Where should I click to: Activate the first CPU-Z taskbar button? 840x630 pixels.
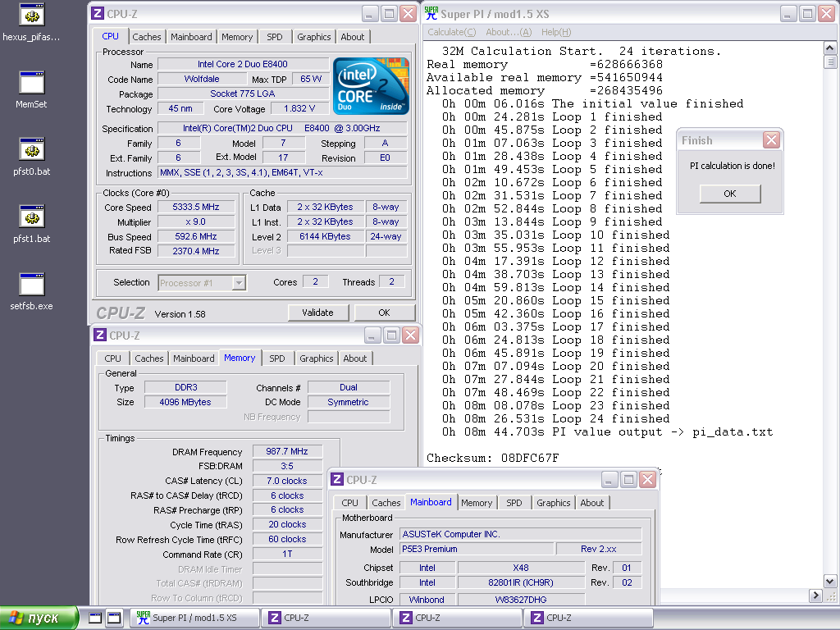326,618
